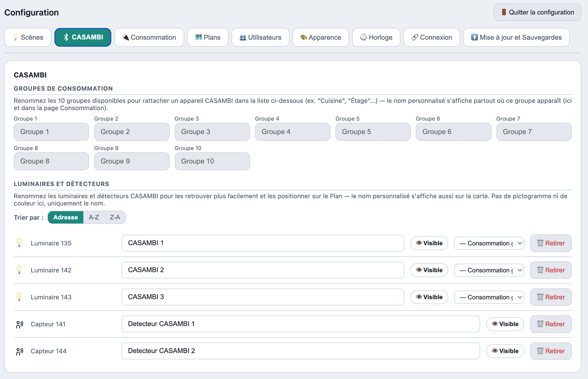
Task: Sort the list by Adresse
Action: pyautogui.click(x=66, y=217)
